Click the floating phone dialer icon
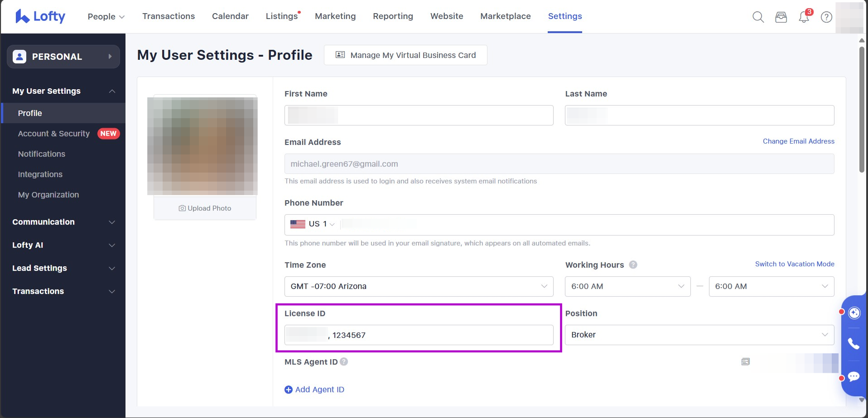The height and width of the screenshot is (418, 868). point(854,344)
